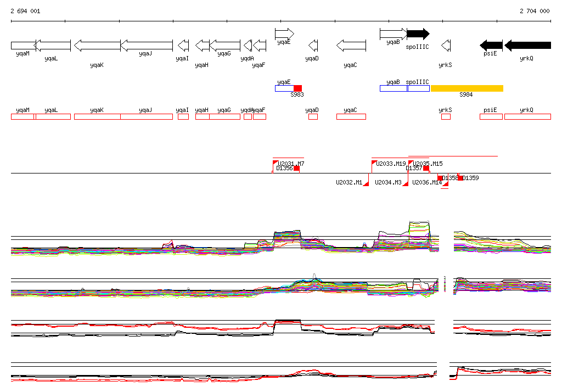Select the yqaH gene arrow
Screen dimensions: 562x392
203,46
